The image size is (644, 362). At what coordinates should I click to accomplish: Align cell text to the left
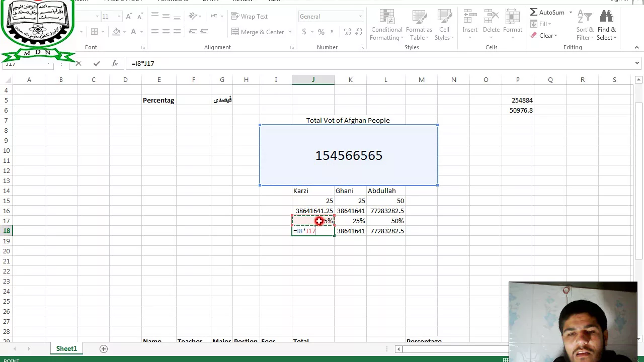point(155,32)
